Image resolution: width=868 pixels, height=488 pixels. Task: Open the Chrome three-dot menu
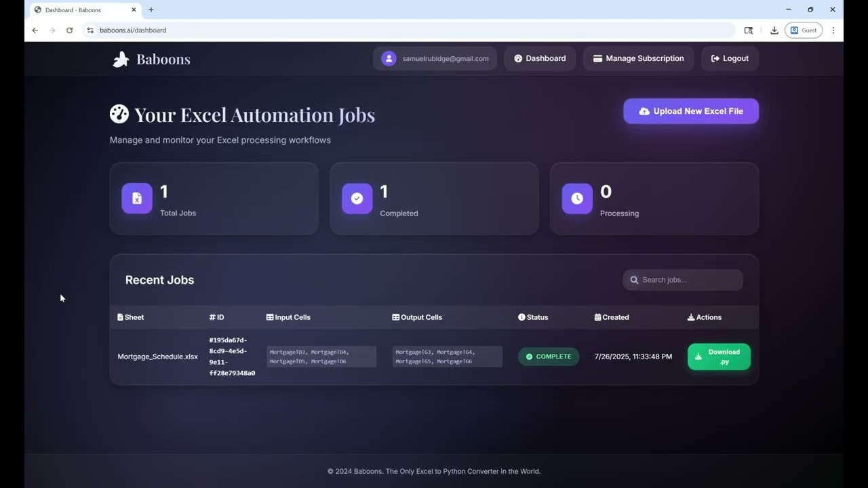click(x=833, y=30)
